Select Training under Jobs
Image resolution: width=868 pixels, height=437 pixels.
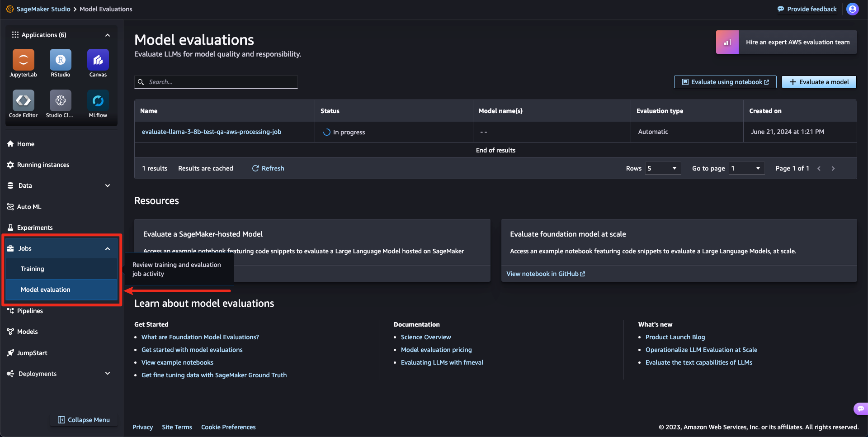[61, 269]
